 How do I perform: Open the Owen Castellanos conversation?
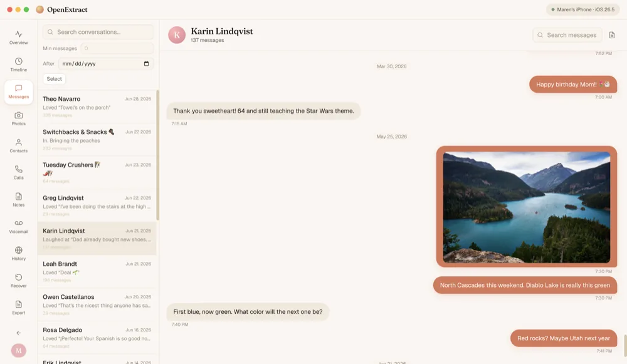point(97,304)
